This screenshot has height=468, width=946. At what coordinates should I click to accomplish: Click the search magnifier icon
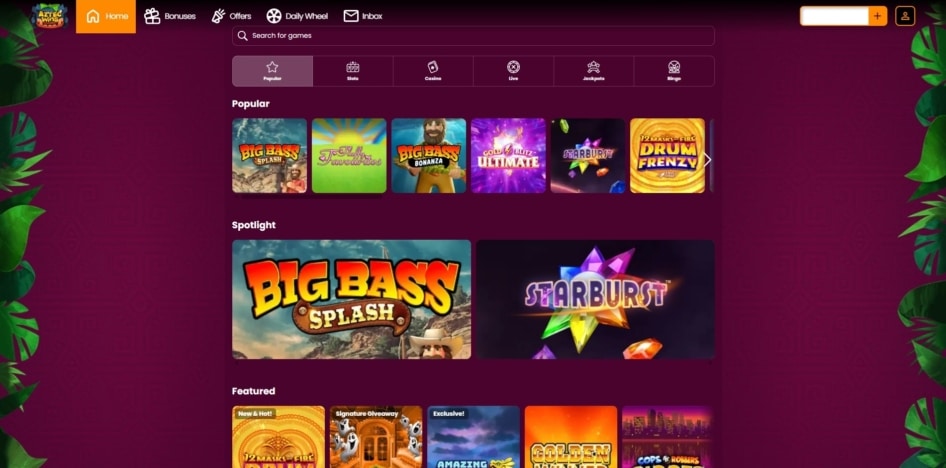pyautogui.click(x=243, y=36)
